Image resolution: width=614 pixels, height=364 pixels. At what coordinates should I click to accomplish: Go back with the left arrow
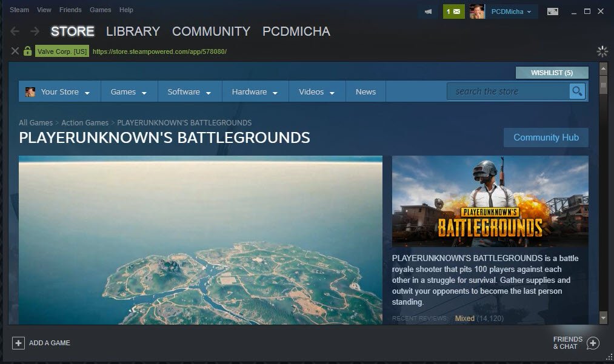click(x=15, y=31)
